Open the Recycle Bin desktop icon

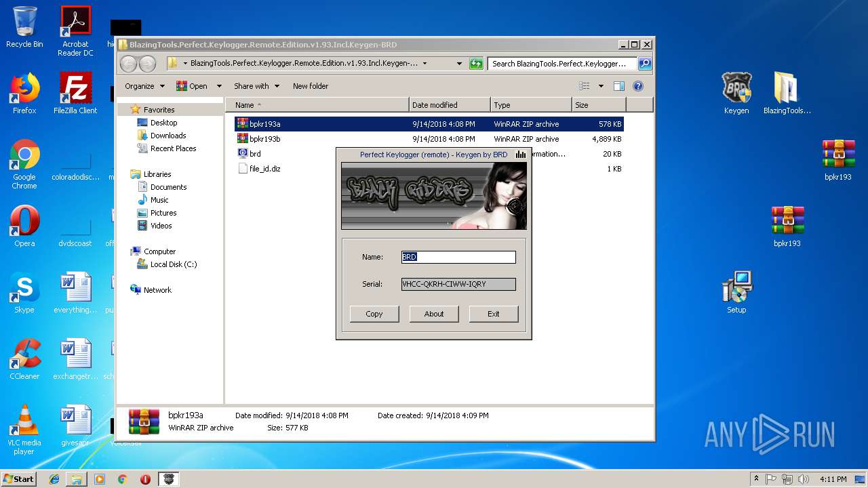tap(24, 27)
